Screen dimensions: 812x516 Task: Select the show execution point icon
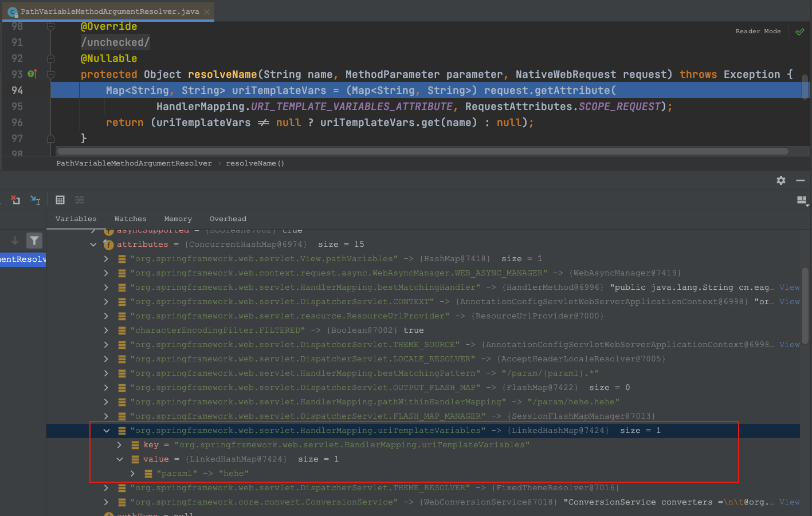point(35,200)
